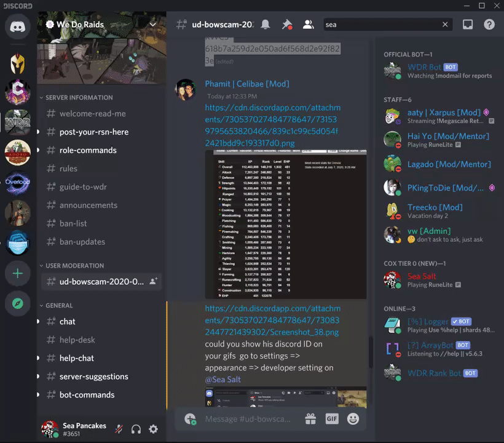Screen dimensions: 504x443
Task: Open the chat channel
Action: [101, 321]
